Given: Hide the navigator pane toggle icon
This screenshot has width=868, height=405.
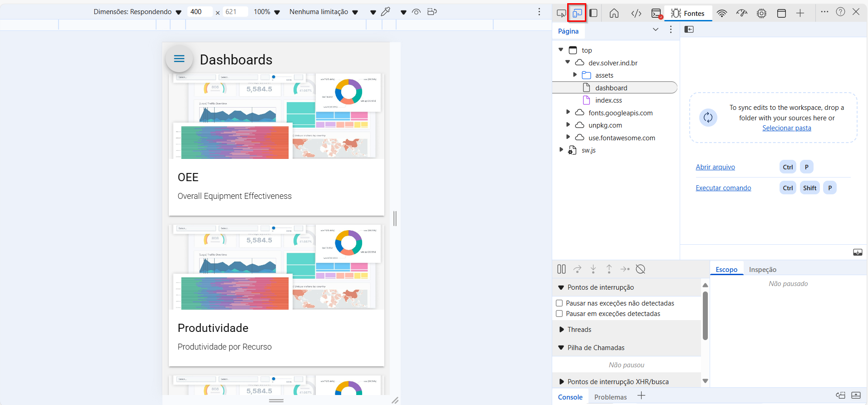Looking at the screenshot, I should click(x=689, y=30).
